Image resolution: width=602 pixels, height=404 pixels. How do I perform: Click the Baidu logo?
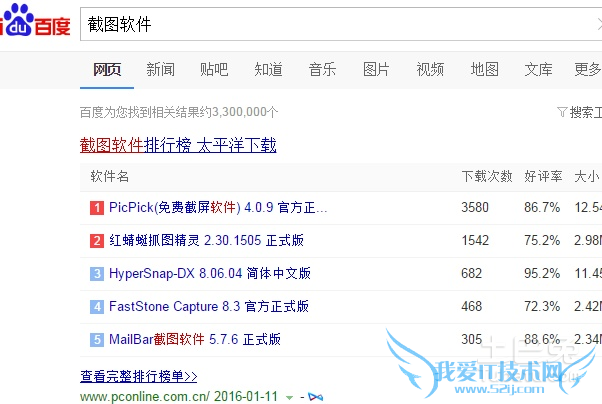[35, 21]
